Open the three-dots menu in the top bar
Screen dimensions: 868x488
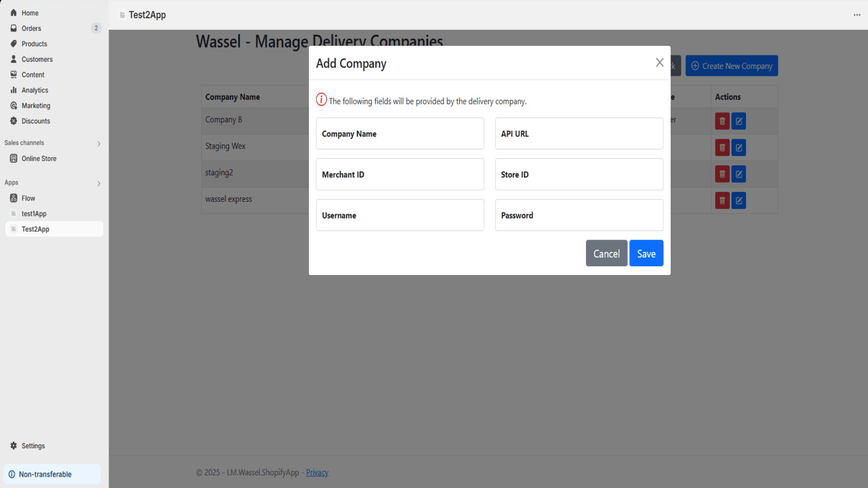857,15
